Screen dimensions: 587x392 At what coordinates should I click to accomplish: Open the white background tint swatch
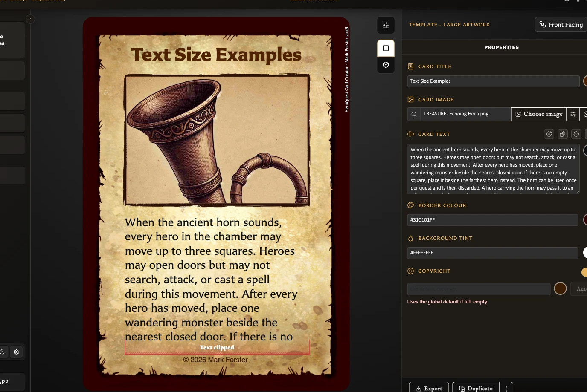[585, 253]
